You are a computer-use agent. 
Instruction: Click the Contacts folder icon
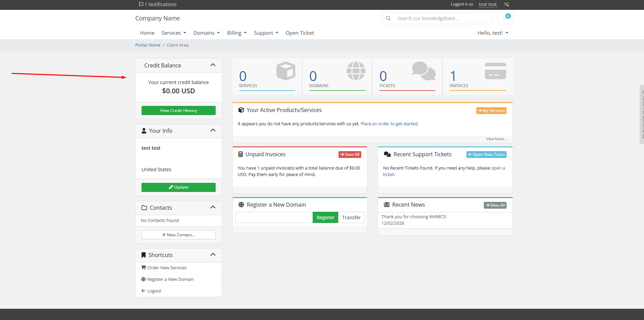tap(144, 207)
